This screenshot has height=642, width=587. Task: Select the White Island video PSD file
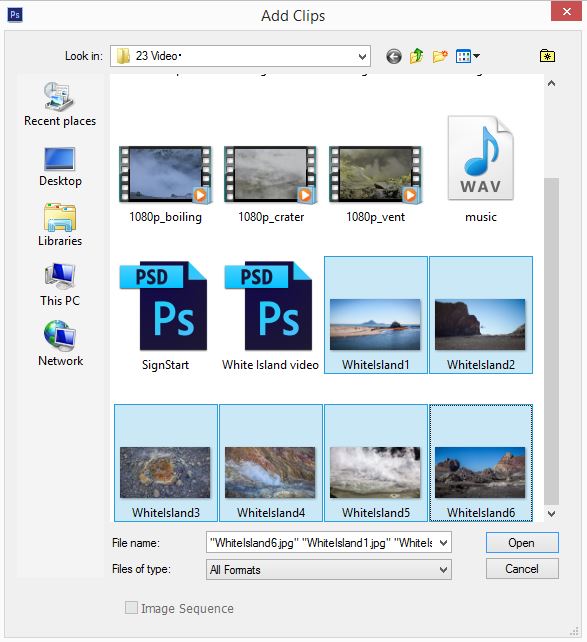[270, 316]
